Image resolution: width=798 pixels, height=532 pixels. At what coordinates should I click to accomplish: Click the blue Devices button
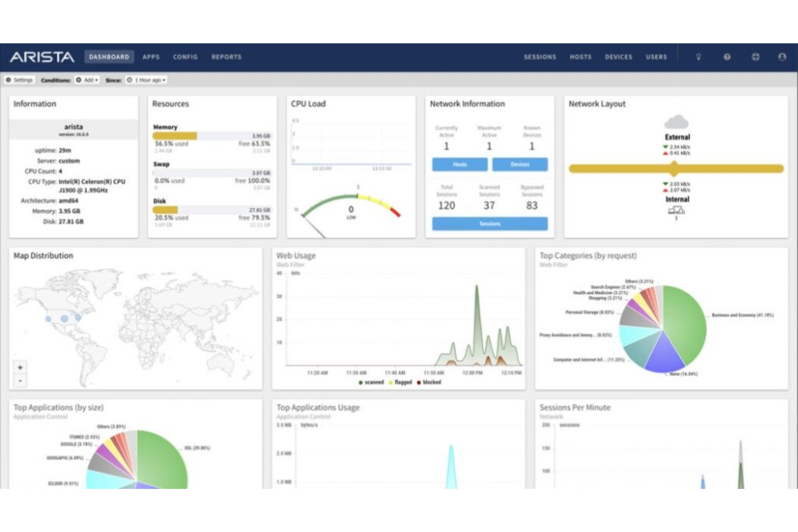point(520,164)
